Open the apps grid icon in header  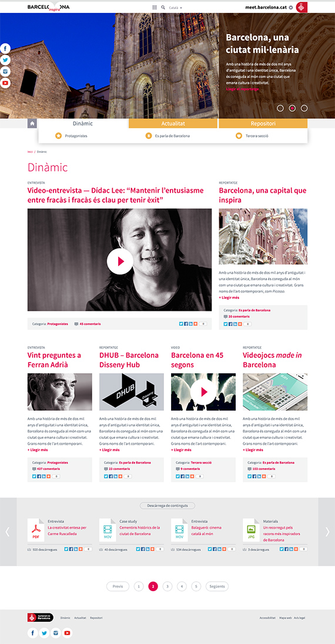tap(155, 8)
